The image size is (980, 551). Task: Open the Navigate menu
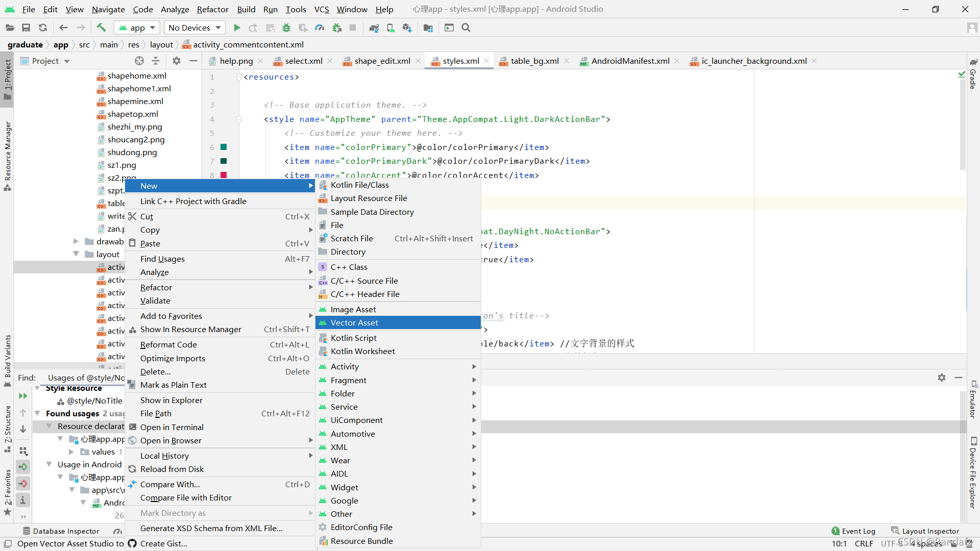(108, 9)
